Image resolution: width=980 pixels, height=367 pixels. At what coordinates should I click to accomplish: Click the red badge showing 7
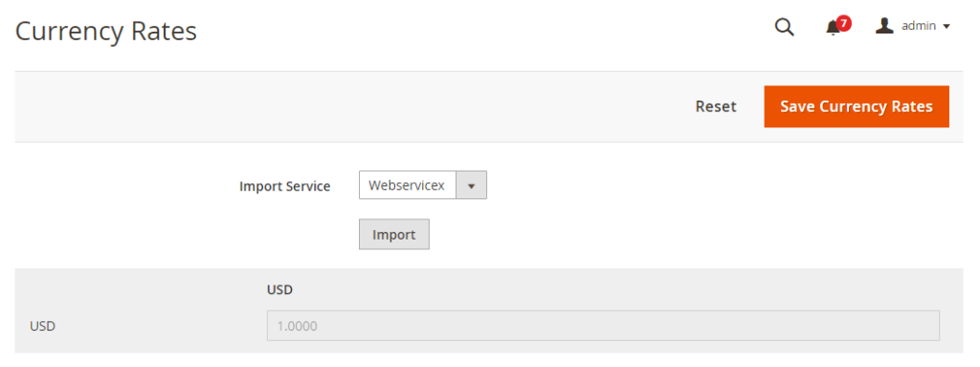pos(844,24)
